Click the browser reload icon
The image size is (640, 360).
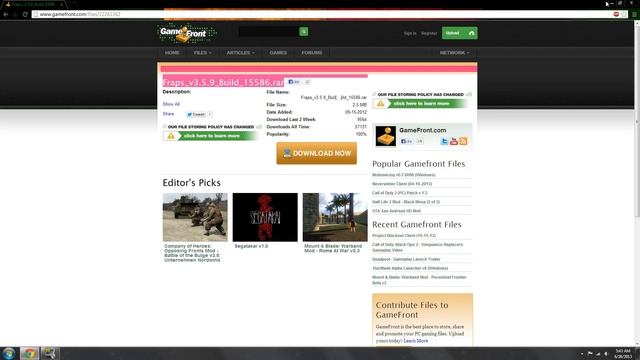tap(25, 14)
